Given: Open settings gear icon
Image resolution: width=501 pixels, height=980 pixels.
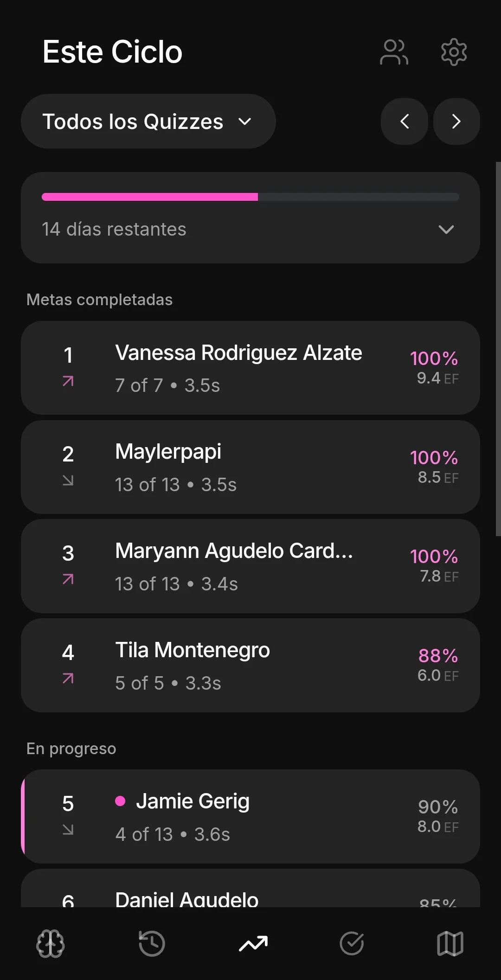Looking at the screenshot, I should pos(454,52).
